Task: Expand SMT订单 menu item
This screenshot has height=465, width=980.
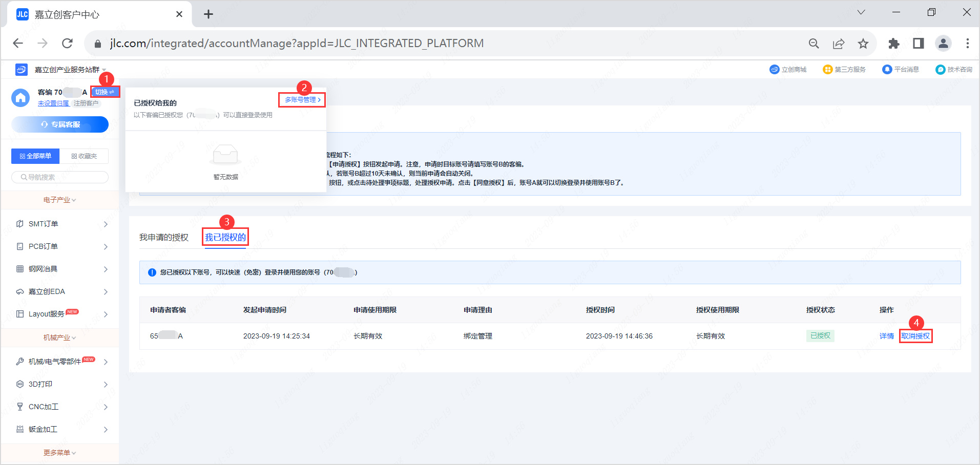Action: 60,224
